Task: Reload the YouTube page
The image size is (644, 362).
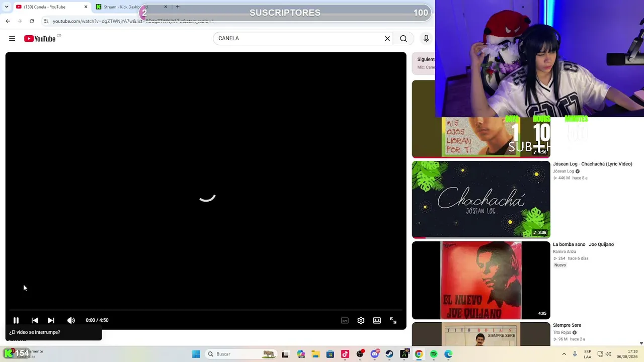Action: click(32, 21)
